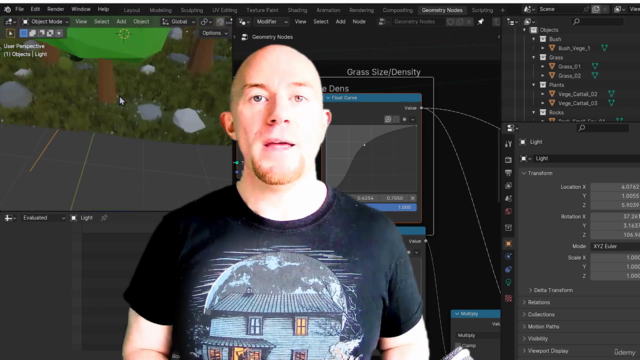Open the XYZ Euler rotation mode dropdown
Image resolution: width=640 pixels, height=360 pixels.
click(x=615, y=247)
